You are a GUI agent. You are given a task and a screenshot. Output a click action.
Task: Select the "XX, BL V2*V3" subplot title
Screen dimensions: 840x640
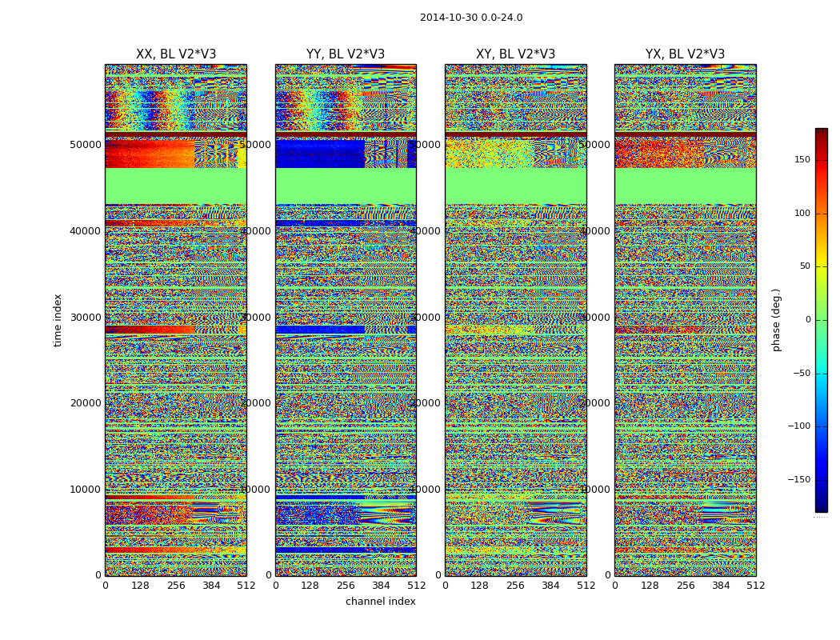point(176,54)
